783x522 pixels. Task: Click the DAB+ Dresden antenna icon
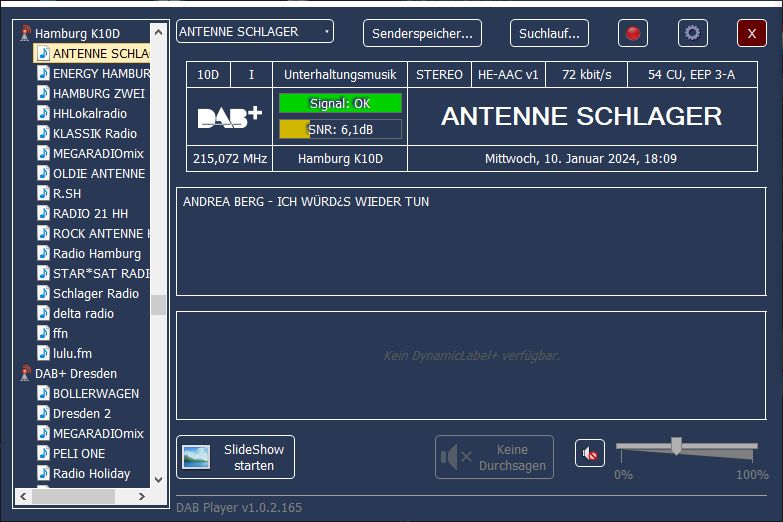(x=27, y=373)
